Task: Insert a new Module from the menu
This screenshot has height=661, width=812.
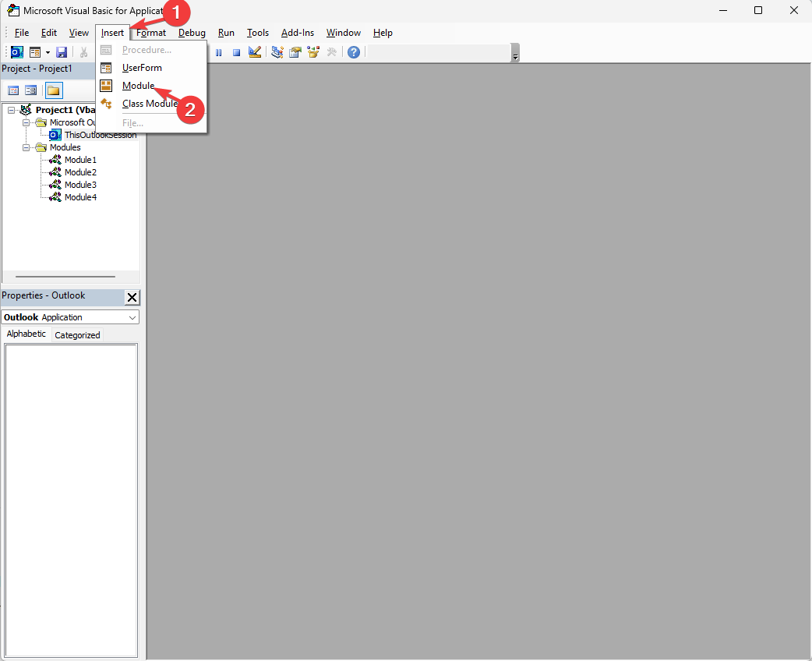Action: [x=138, y=86]
